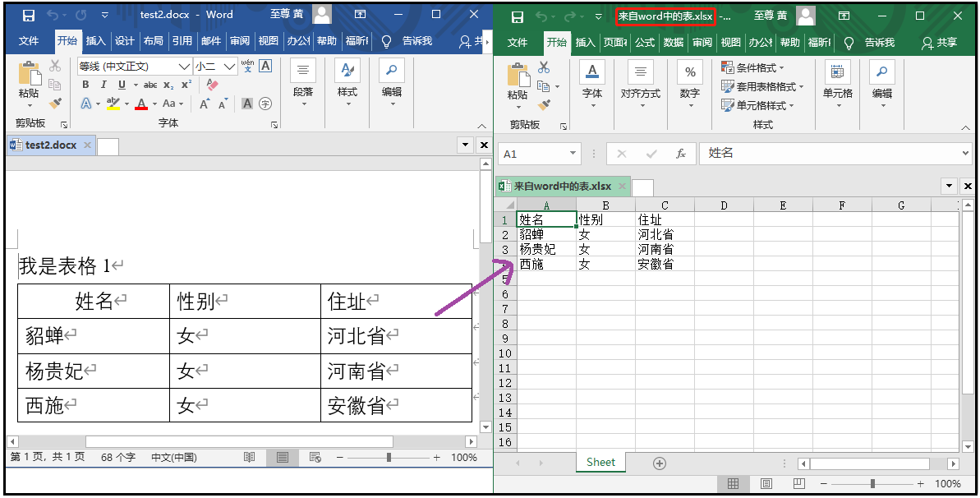Open the 编辑 editing group in Word

pos(392,83)
